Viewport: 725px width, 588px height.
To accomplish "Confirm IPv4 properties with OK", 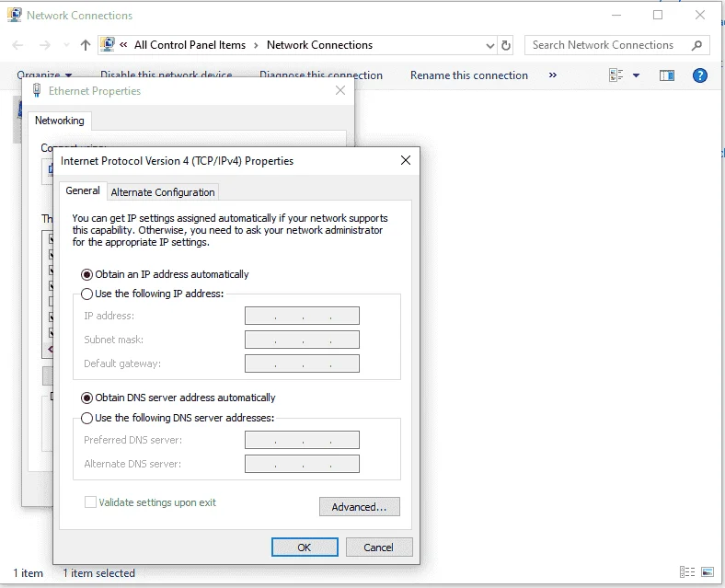I will 305,548.
